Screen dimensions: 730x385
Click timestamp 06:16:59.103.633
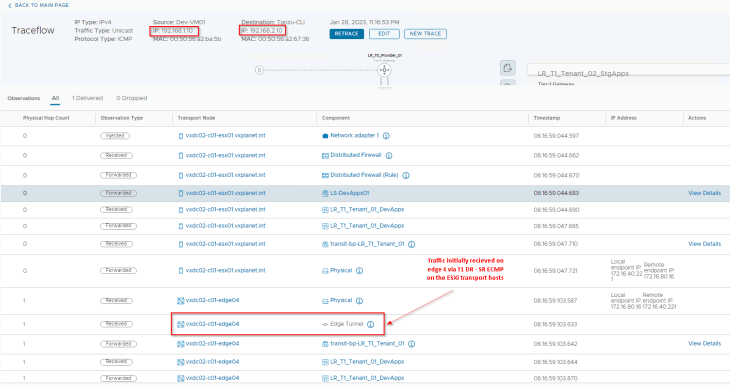(x=555, y=324)
